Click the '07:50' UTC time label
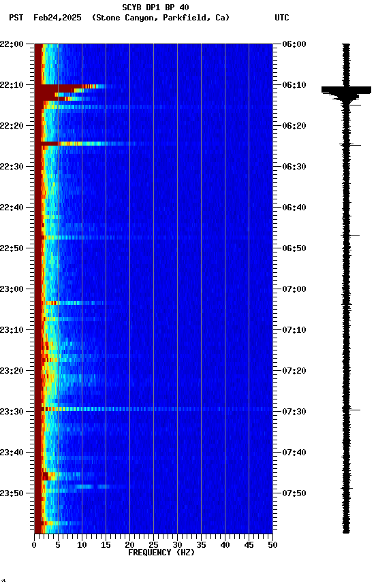The height and width of the screenshot is (588, 376). coord(294,493)
